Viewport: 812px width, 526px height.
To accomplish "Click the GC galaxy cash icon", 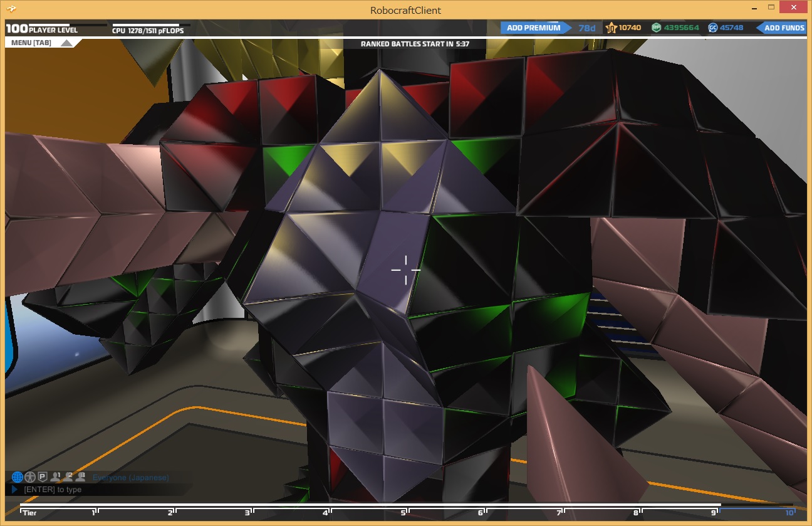I will [x=712, y=28].
